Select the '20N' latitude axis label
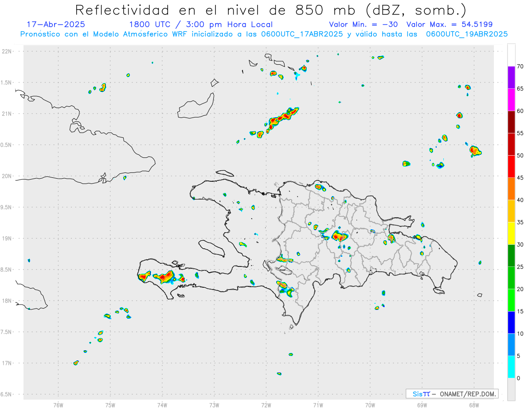The width and height of the screenshot is (532, 411). 8,176
